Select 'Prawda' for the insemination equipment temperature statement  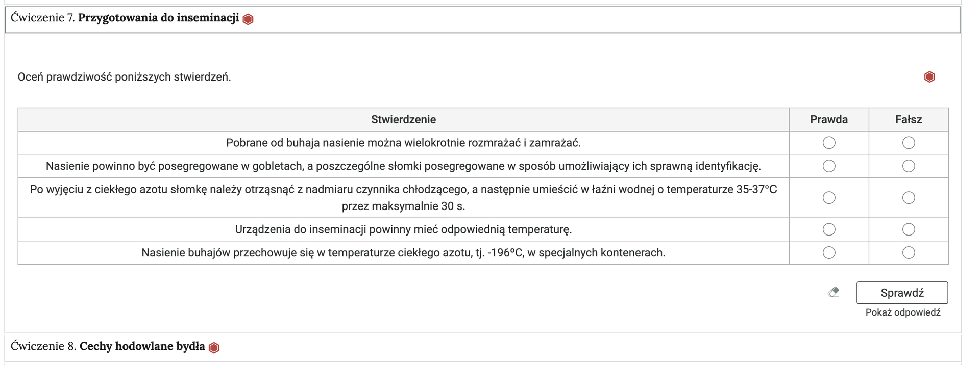tap(829, 229)
